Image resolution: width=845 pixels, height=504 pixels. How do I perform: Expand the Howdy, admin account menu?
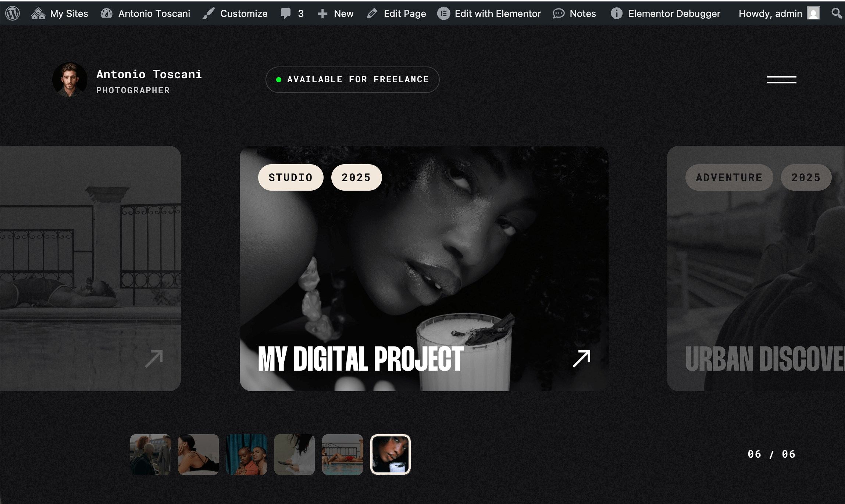(x=779, y=14)
